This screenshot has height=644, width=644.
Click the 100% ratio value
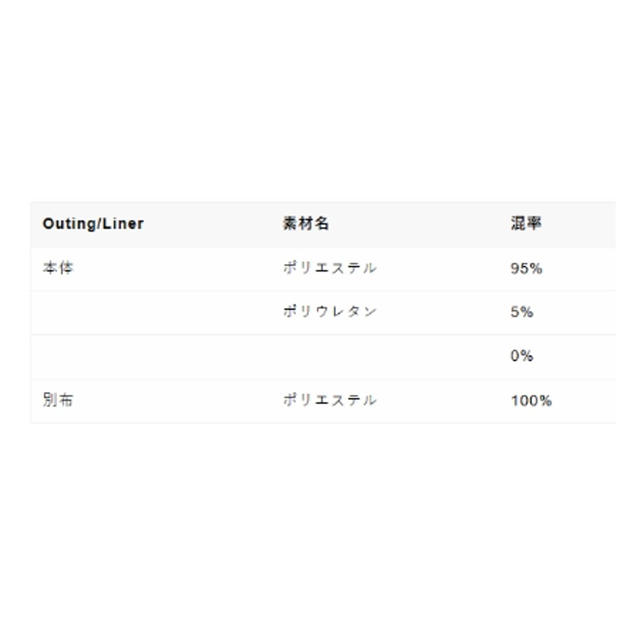[531, 400]
